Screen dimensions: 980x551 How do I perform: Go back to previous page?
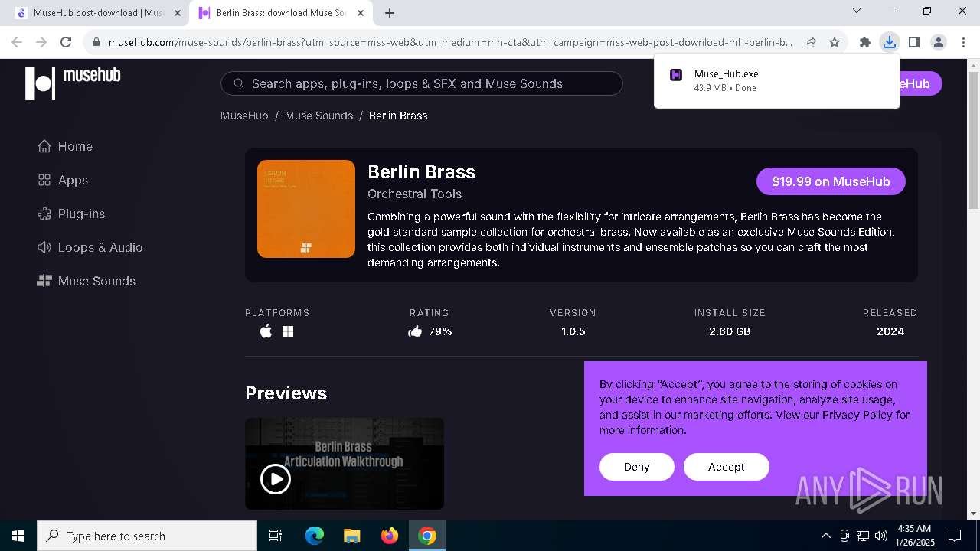click(17, 42)
